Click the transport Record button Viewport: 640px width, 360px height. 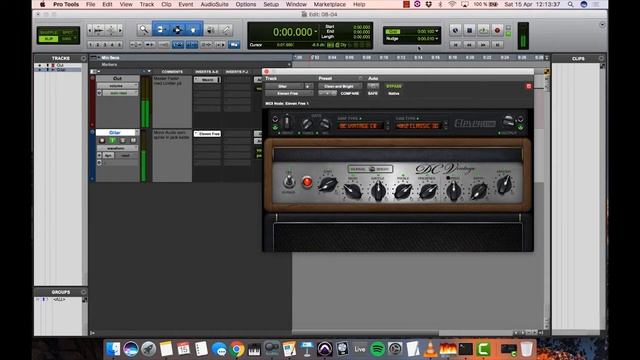(497, 30)
